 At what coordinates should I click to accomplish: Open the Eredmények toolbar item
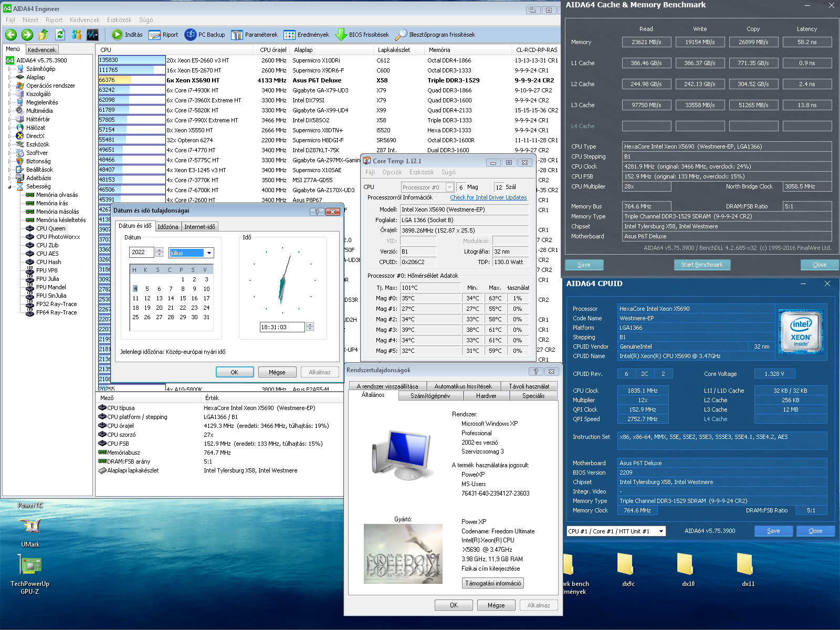click(x=307, y=35)
